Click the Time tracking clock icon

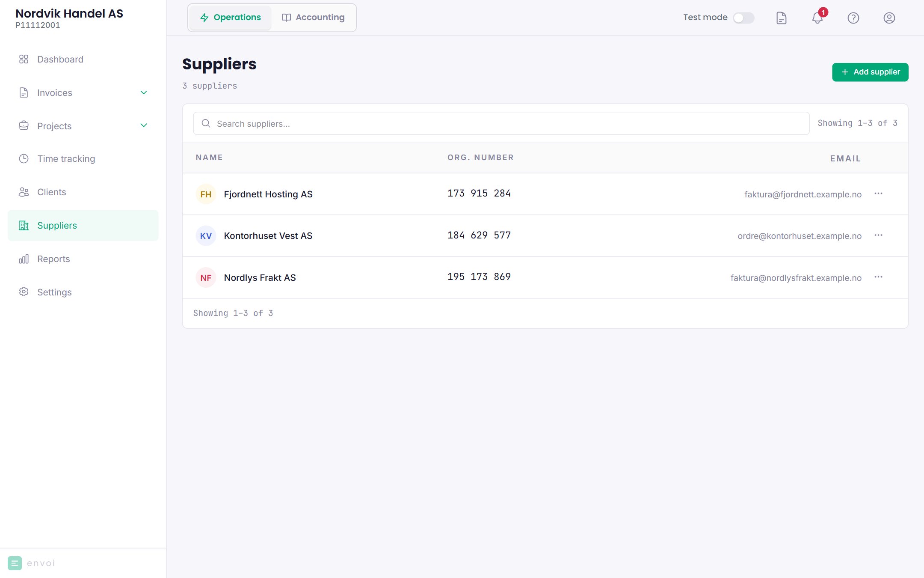[x=24, y=159]
